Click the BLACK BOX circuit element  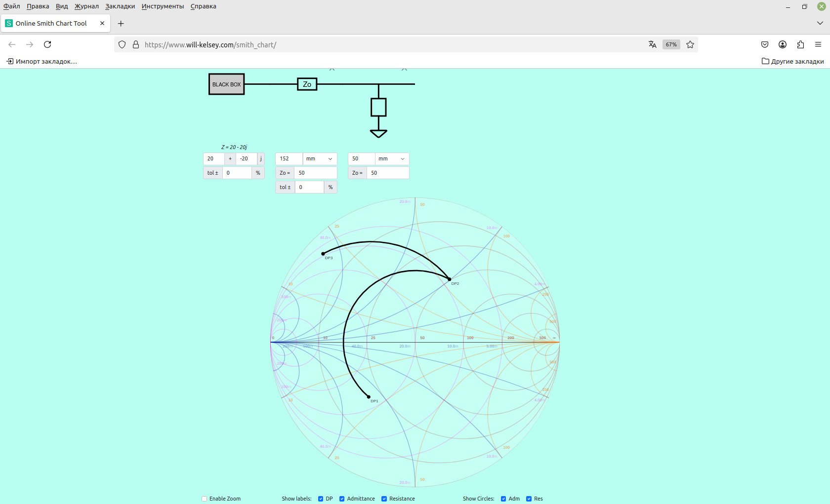tap(226, 84)
